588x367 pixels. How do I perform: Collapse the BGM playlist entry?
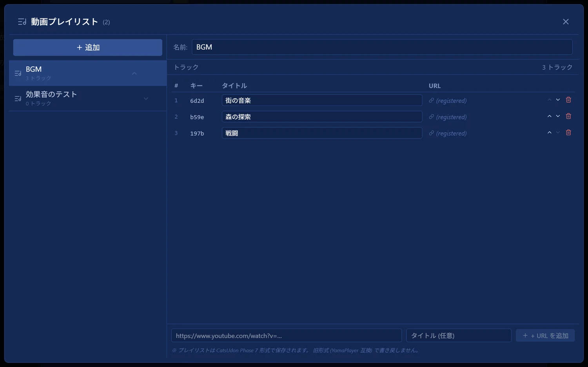tap(134, 73)
